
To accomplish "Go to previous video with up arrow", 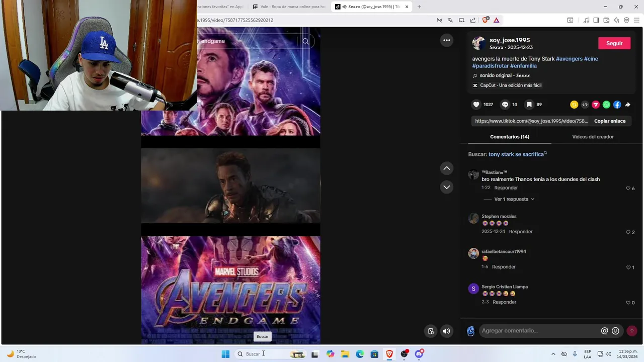I will coord(447,168).
